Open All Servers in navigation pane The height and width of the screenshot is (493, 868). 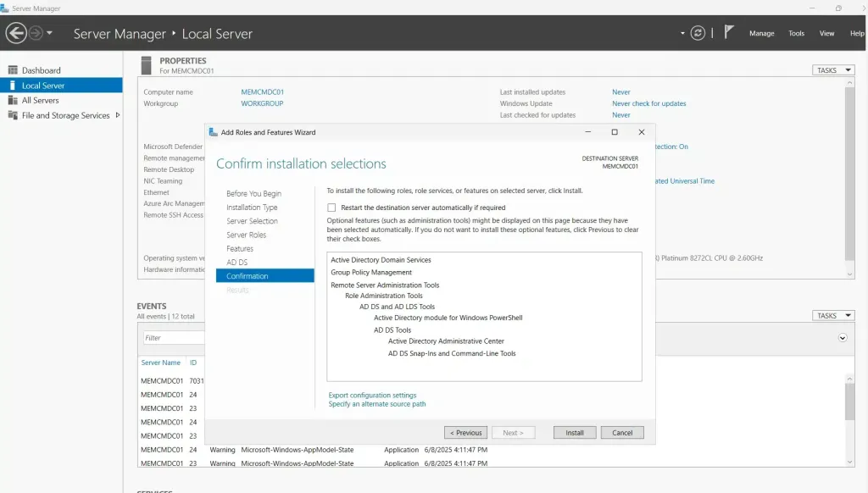tap(40, 100)
